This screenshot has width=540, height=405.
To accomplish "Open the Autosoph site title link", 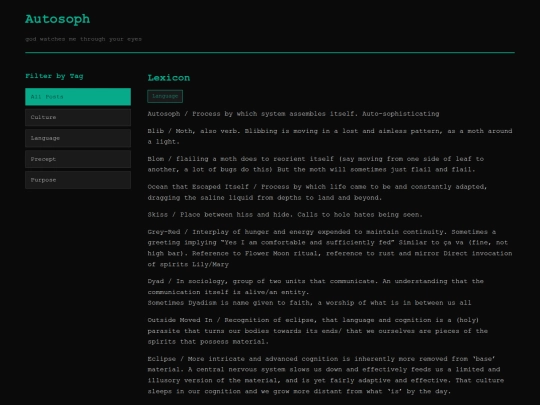I will 58,19.
